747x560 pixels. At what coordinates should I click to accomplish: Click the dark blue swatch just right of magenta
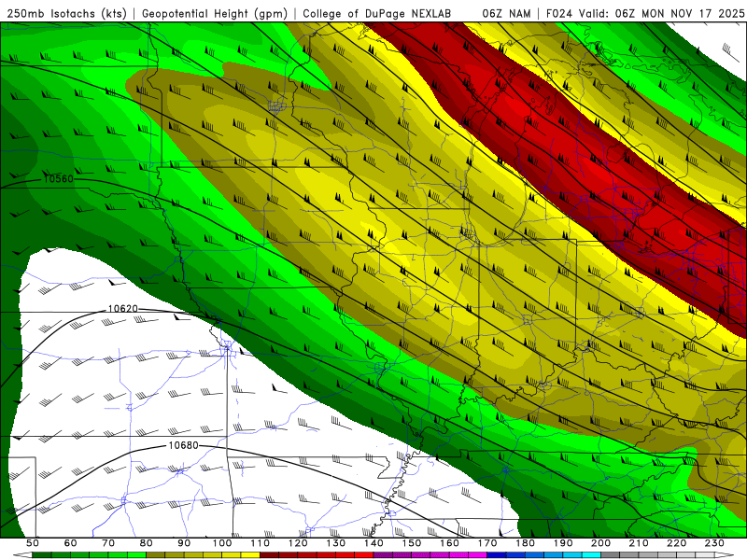tap(497, 555)
